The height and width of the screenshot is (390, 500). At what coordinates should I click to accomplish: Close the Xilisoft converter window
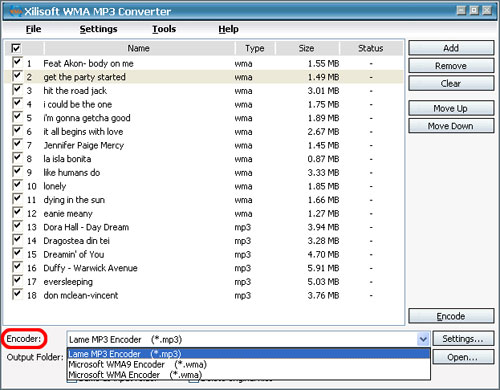click(487, 11)
